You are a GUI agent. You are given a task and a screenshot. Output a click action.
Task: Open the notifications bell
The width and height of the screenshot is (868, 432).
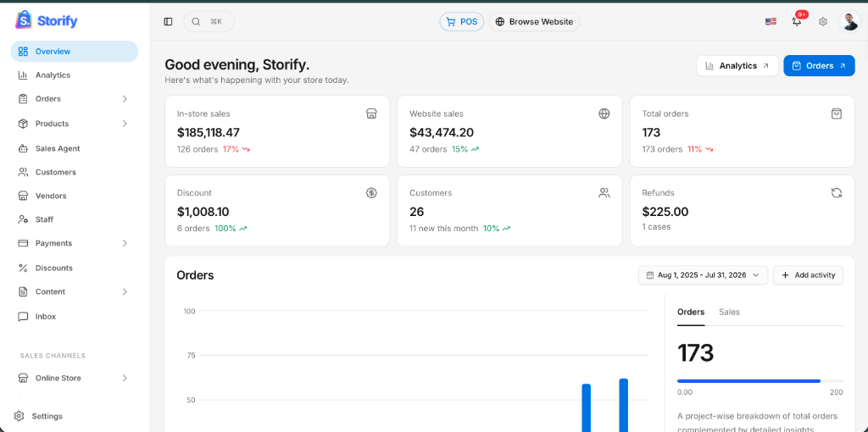[797, 21]
